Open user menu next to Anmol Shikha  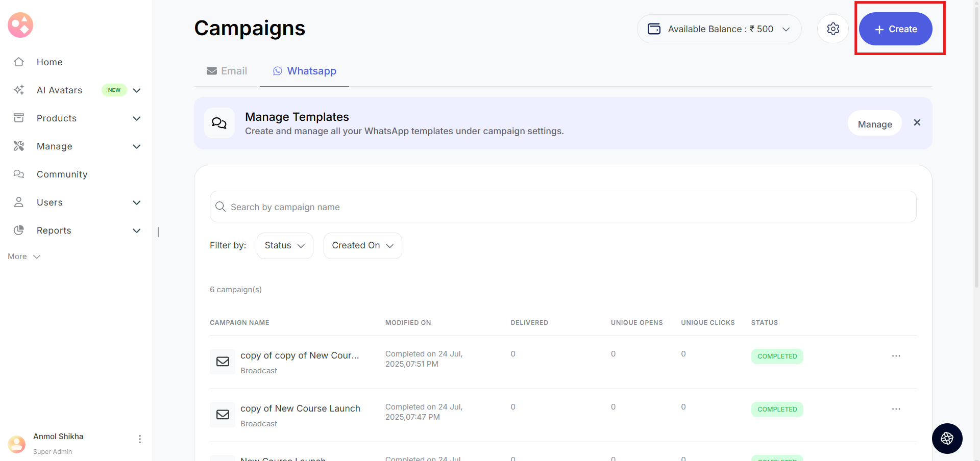point(139,439)
